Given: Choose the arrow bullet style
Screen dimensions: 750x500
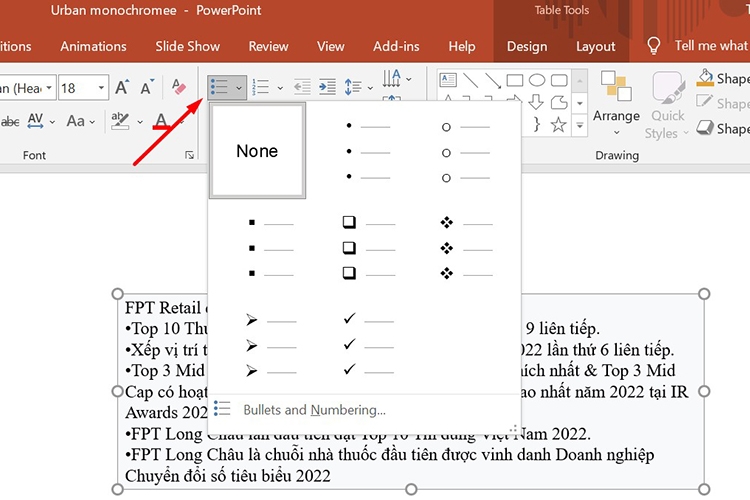Looking at the screenshot, I should tap(271, 345).
